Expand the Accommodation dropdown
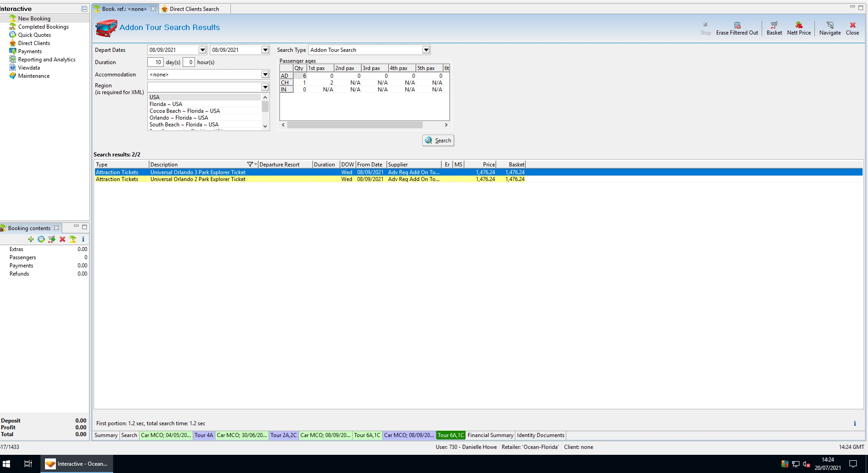 coord(265,75)
